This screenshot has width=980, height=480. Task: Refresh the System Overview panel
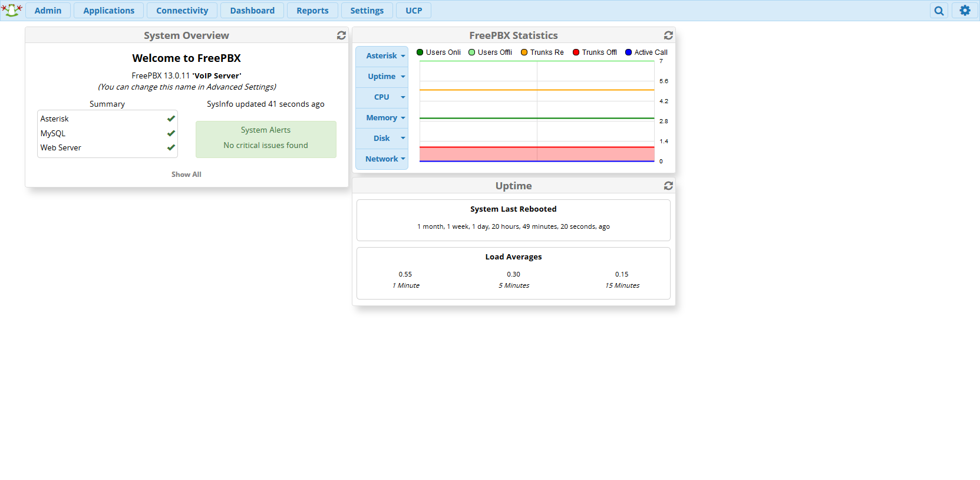pos(341,35)
